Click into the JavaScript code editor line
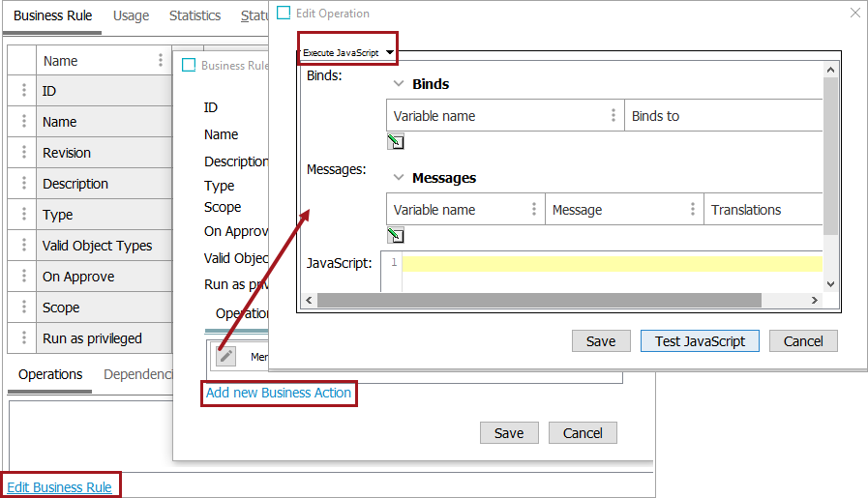This screenshot has width=868, height=498. [610, 264]
